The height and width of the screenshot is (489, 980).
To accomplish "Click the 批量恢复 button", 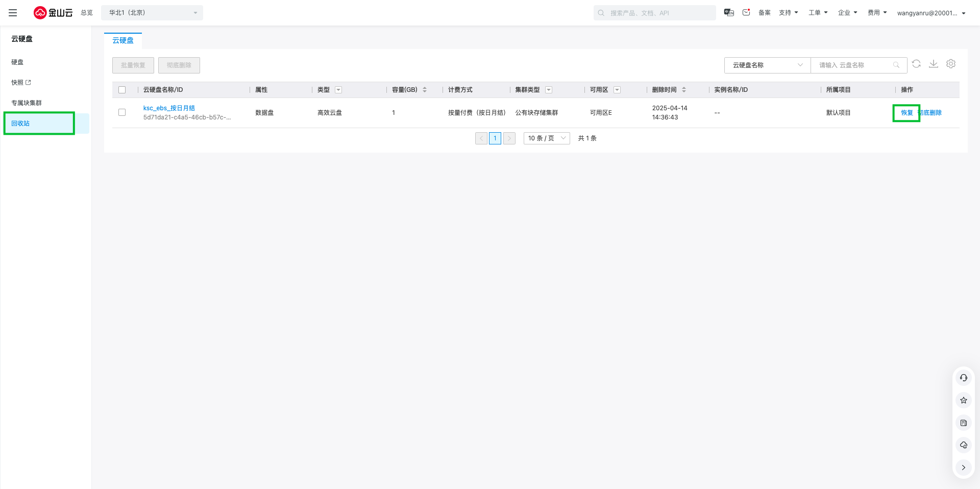I will click(133, 65).
